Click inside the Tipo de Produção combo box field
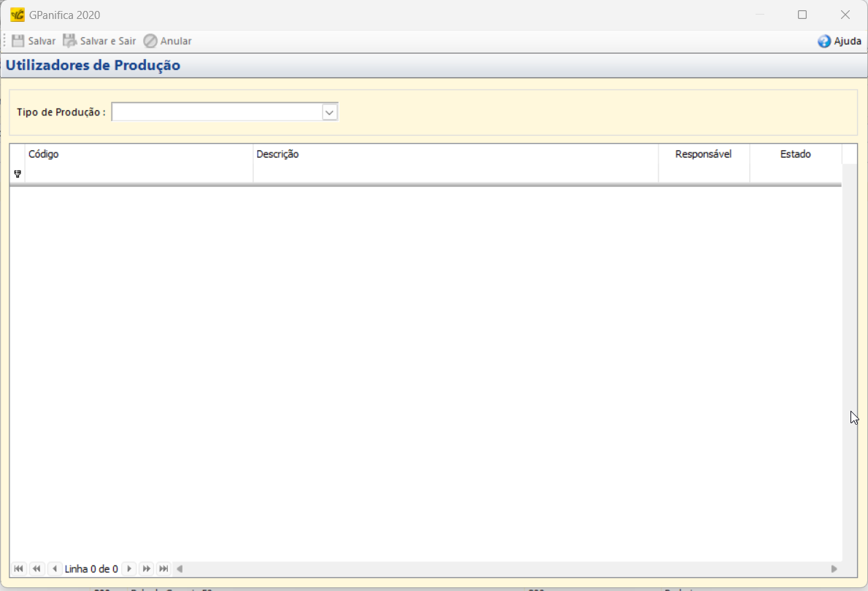 point(216,112)
